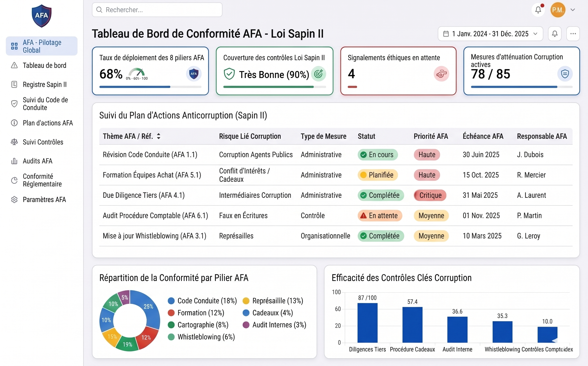This screenshot has height=366, width=588.
Task: Click Formation Équipes Achat (AFA 5.1) cell
Action: pyautogui.click(x=152, y=175)
